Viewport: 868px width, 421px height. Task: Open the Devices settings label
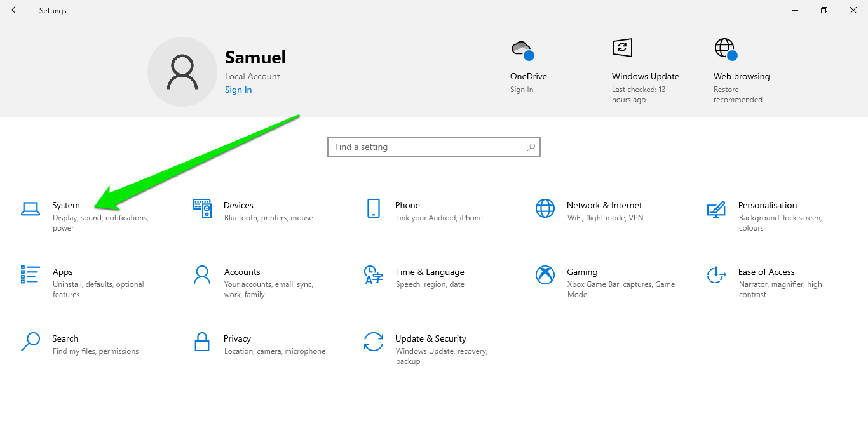tap(238, 205)
